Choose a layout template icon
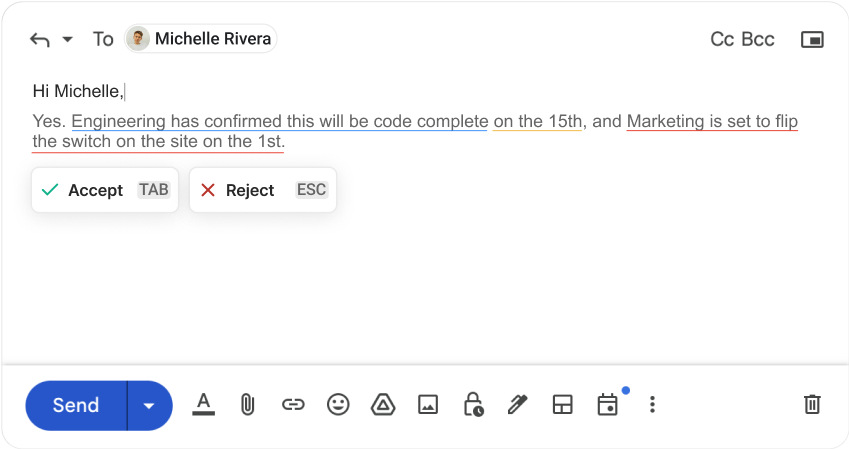Viewport: 849px width, 449px height. (x=563, y=405)
